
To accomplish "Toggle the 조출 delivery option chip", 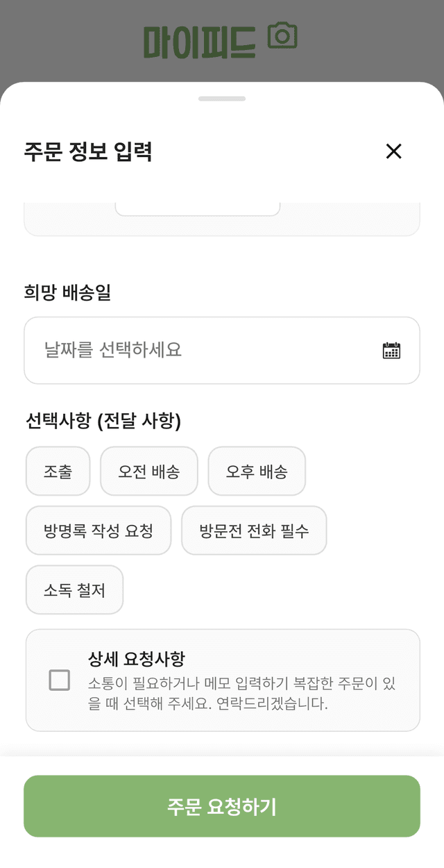I will pos(58,471).
